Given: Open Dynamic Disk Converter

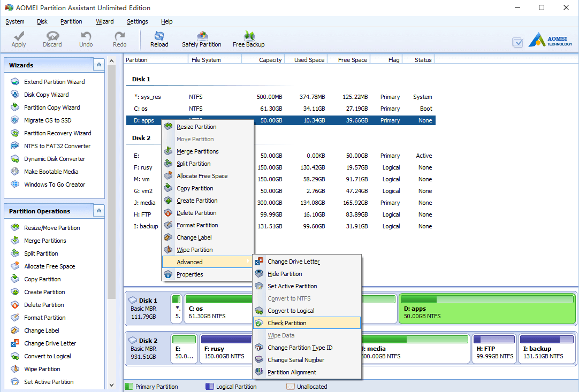Looking at the screenshot, I should click(54, 159).
